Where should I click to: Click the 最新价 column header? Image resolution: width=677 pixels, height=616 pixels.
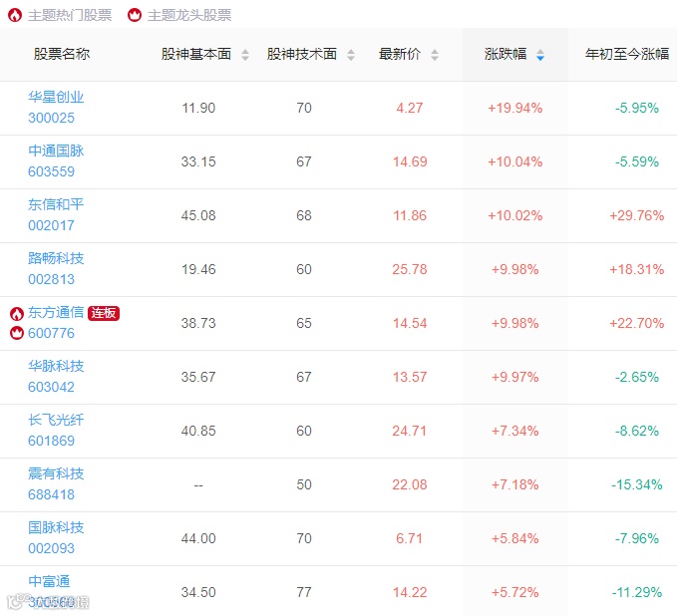pyautogui.click(x=400, y=54)
